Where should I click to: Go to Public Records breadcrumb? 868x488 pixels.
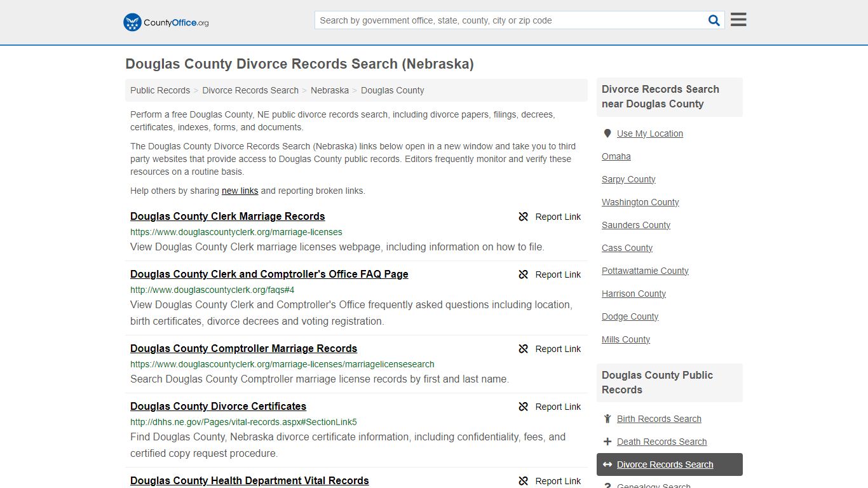pos(160,90)
